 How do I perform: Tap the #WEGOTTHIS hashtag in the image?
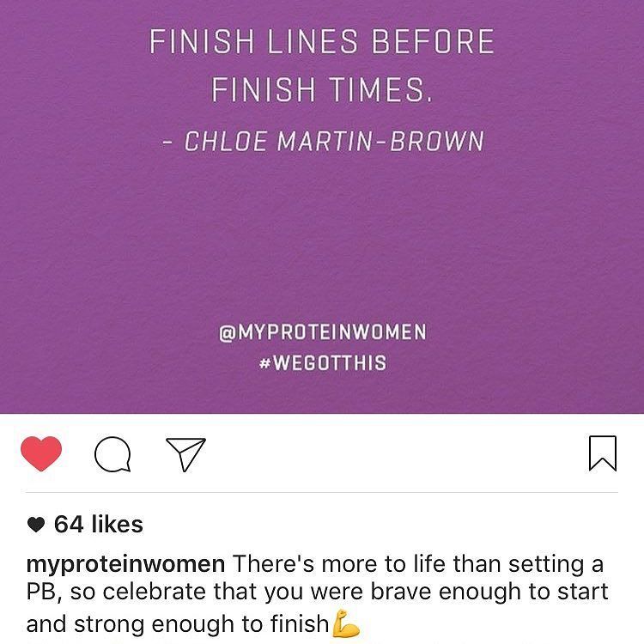[x=323, y=363]
